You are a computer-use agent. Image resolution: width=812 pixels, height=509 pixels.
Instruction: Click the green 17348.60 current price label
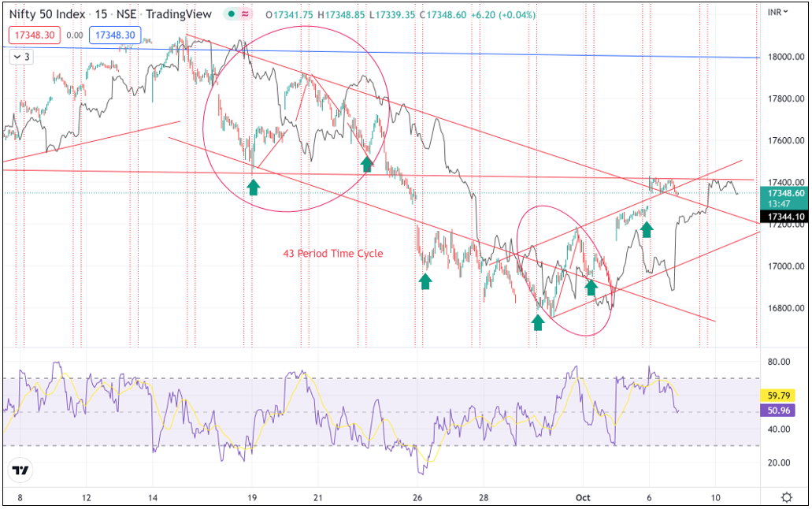[x=785, y=193]
